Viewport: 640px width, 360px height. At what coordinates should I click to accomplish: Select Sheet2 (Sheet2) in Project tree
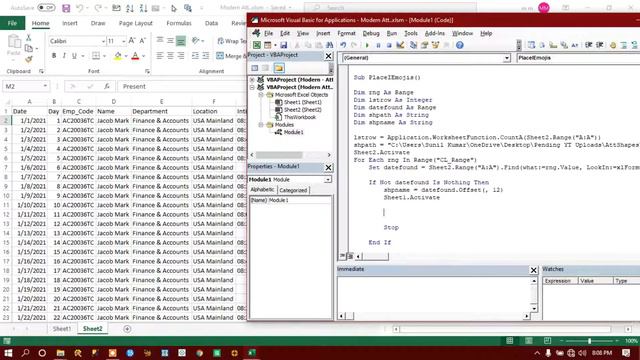coord(302,110)
